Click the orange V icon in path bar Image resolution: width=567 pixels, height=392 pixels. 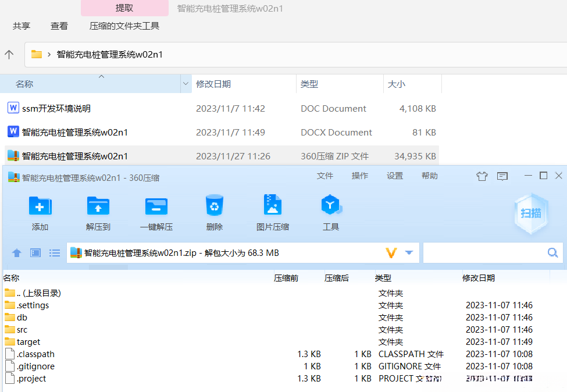coord(391,253)
